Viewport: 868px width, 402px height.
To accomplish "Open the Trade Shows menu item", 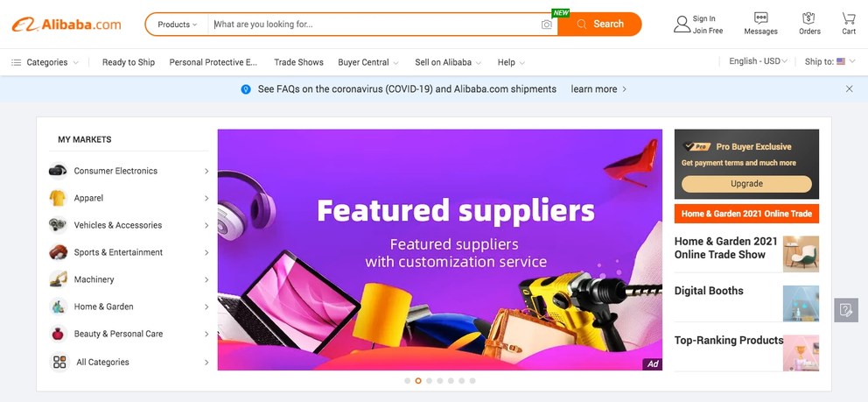I will point(298,62).
